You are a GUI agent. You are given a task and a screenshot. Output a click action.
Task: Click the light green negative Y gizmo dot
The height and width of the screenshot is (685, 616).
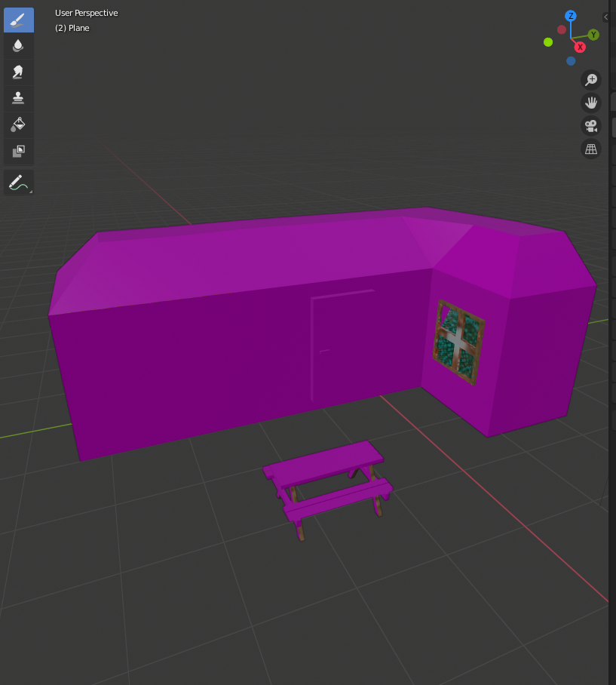548,42
